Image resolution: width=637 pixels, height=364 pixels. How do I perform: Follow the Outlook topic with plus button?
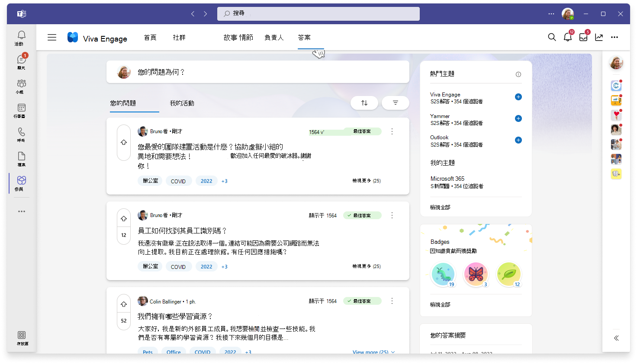tap(518, 140)
